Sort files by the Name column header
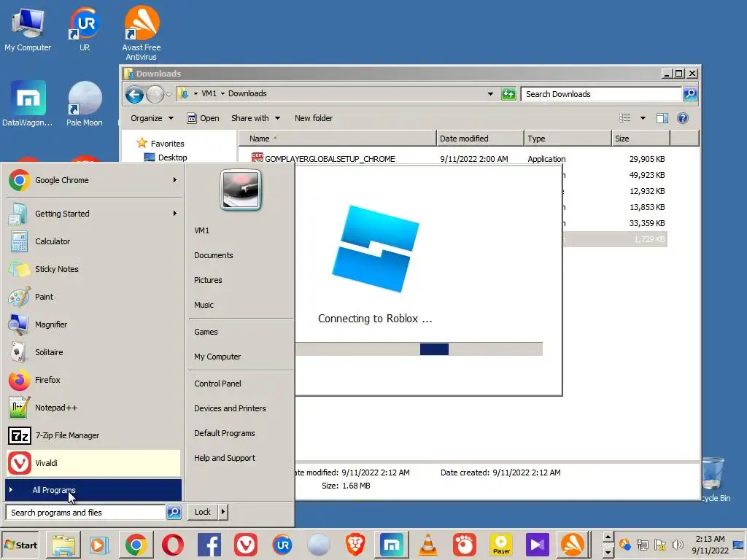 tap(337, 139)
